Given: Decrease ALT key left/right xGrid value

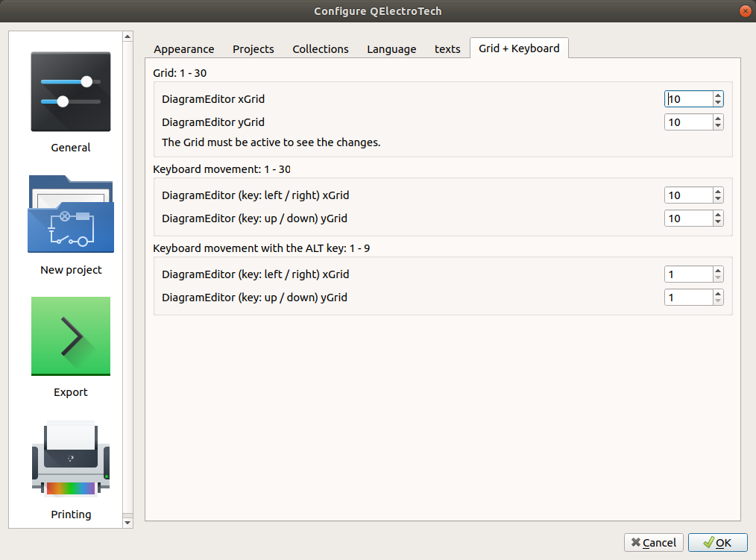Looking at the screenshot, I should tap(718, 278).
